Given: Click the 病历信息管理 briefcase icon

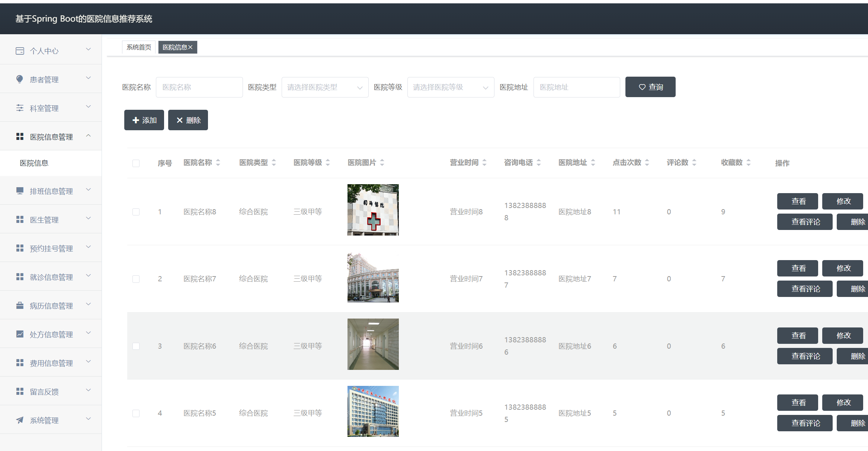Looking at the screenshot, I should tap(20, 305).
